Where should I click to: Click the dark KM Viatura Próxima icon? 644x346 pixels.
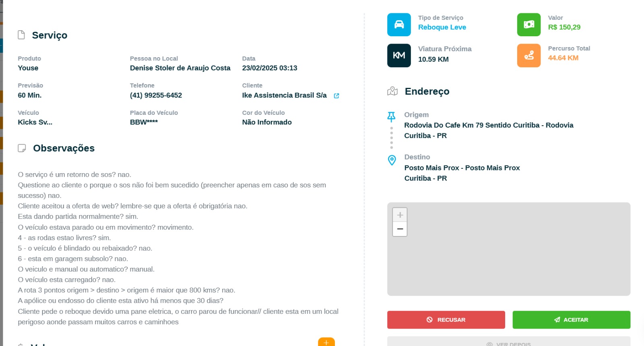click(399, 56)
